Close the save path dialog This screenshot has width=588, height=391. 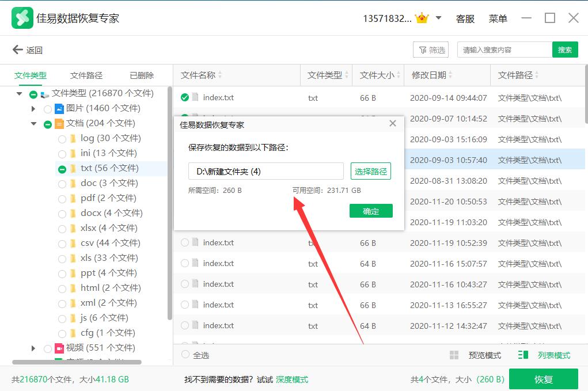(x=393, y=124)
